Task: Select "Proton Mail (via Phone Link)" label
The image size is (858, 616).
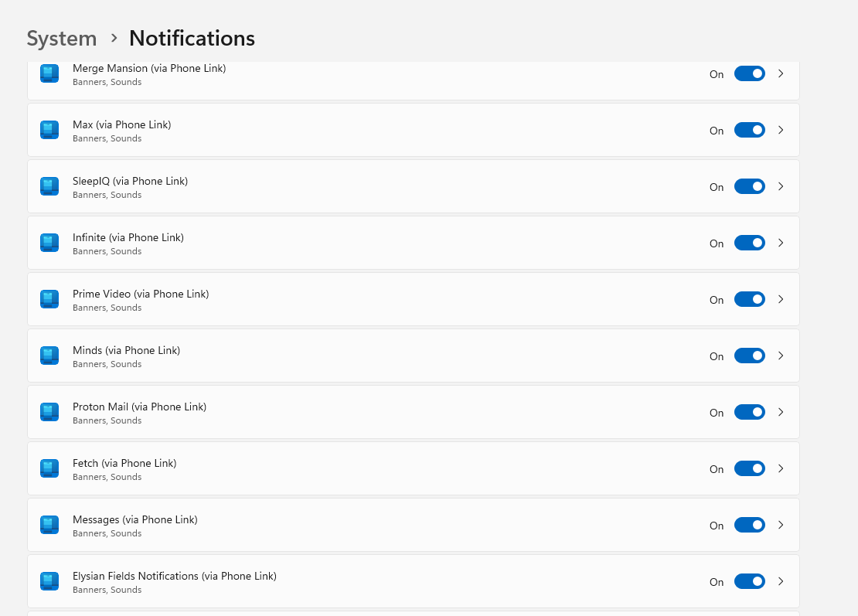Action: click(140, 406)
